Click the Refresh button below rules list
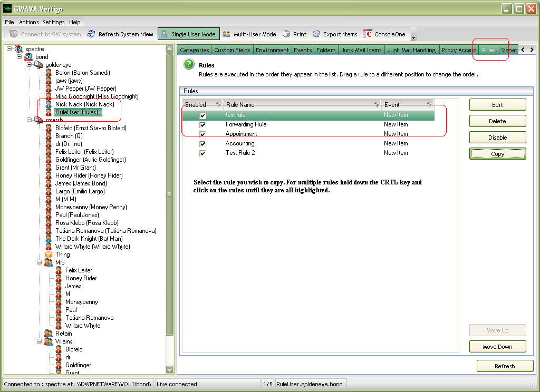 click(x=505, y=366)
